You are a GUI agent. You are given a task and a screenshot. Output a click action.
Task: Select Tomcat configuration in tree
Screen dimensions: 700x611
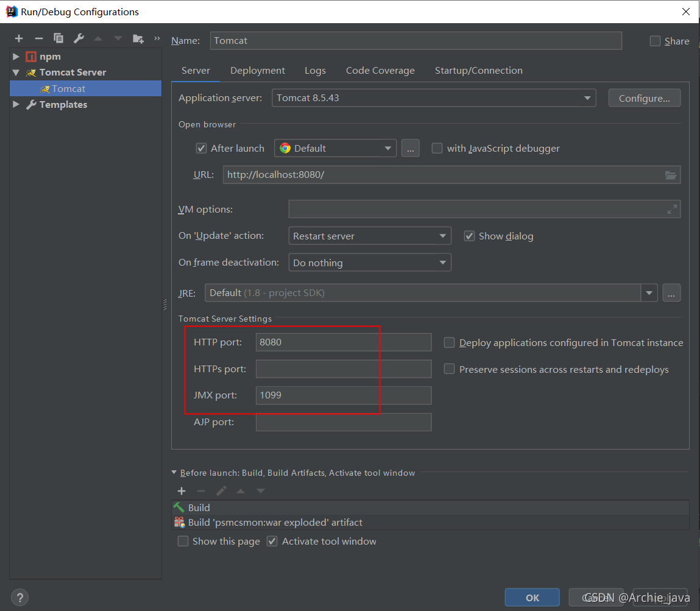tap(86, 88)
